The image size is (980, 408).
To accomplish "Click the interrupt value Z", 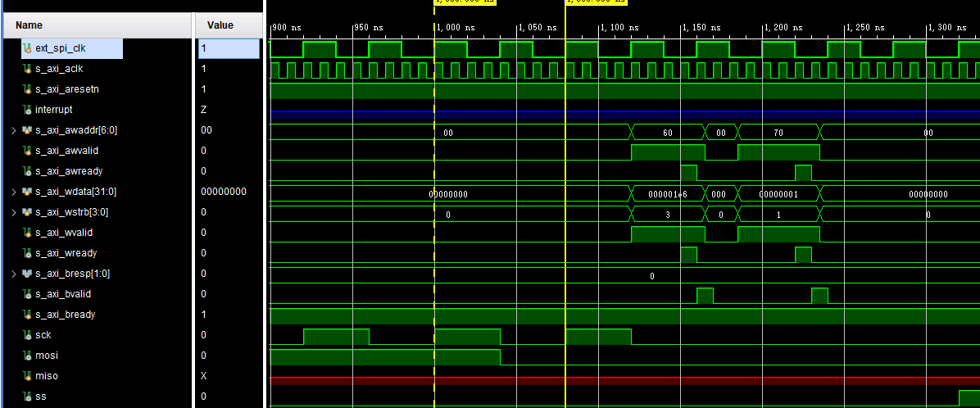I will point(203,110).
